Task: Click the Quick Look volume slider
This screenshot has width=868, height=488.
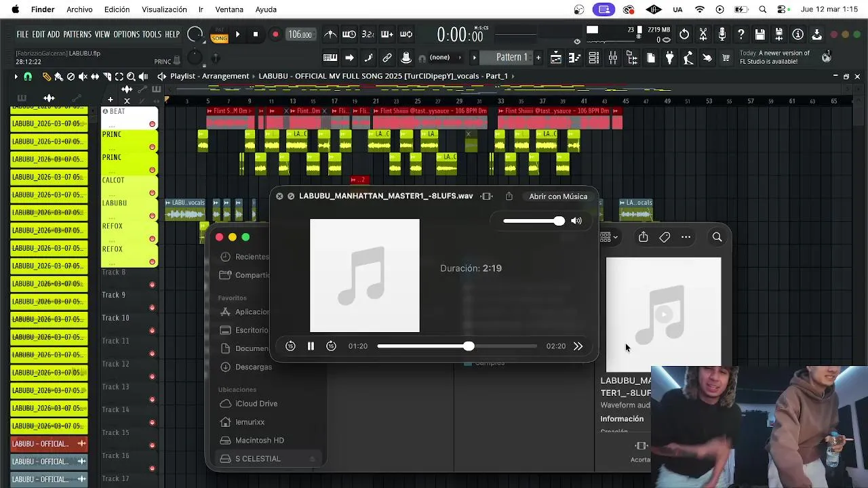Action: (x=534, y=221)
